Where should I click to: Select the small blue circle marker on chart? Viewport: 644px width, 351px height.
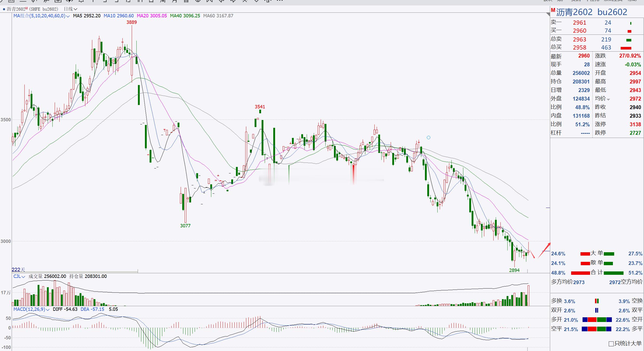[x=429, y=138]
